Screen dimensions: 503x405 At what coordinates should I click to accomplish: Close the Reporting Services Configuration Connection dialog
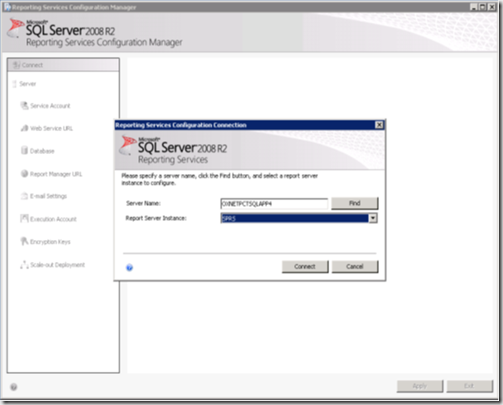pyautogui.click(x=379, y=125)
